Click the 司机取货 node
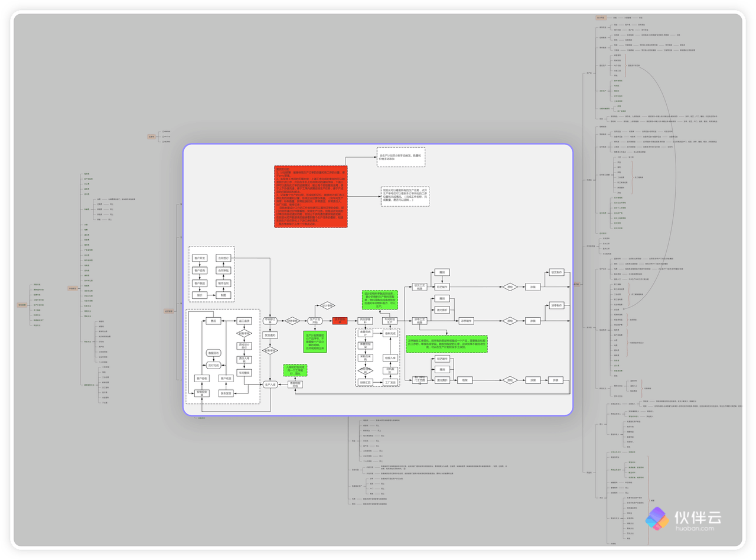The image size is (756, 560). [390, 370]
